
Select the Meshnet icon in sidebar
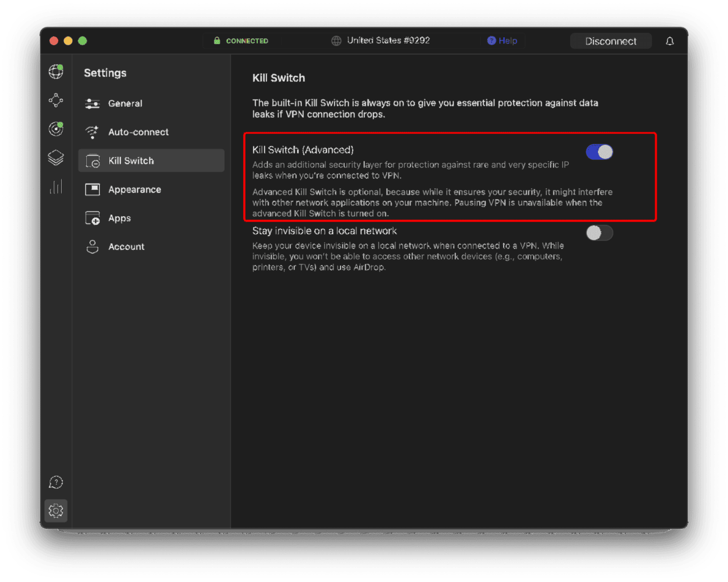[x=56, y=100]
